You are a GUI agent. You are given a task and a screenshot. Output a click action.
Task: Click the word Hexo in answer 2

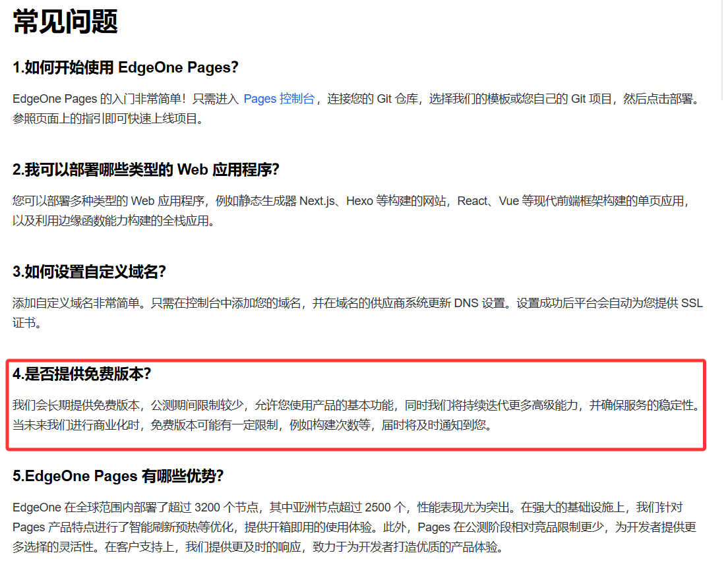pyautogui.click(x=359, y=201)
